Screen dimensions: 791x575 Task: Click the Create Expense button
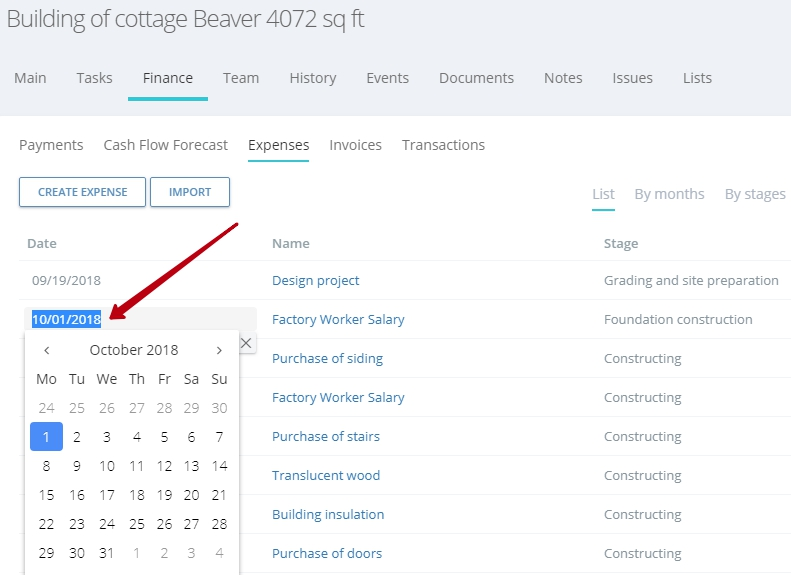click(82, 192)
